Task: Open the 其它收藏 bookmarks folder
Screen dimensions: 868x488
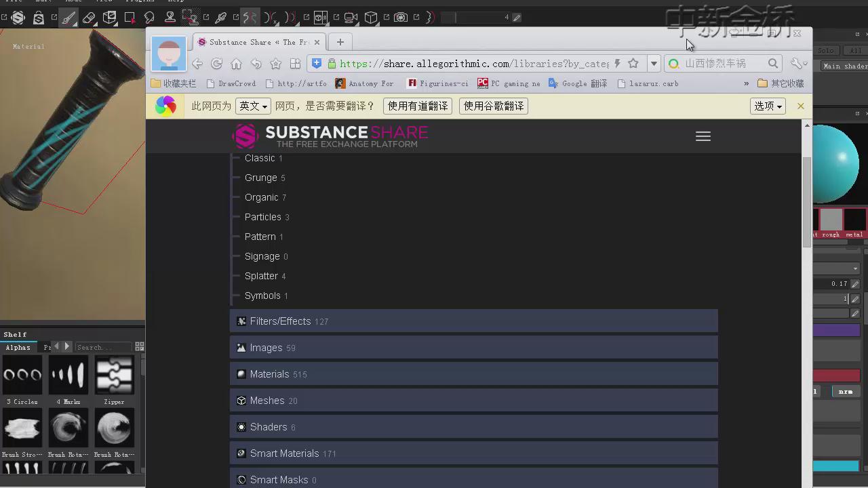Action: coord(781,83)
